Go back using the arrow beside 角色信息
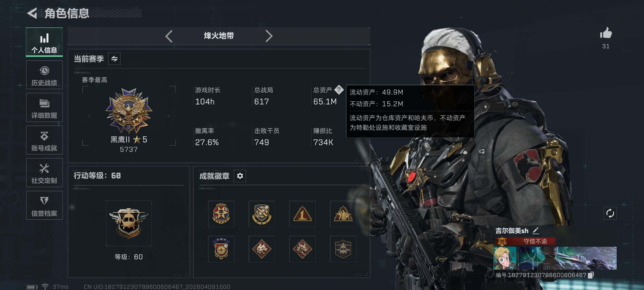Screen dimensions: 644x290 click(32, 13)
